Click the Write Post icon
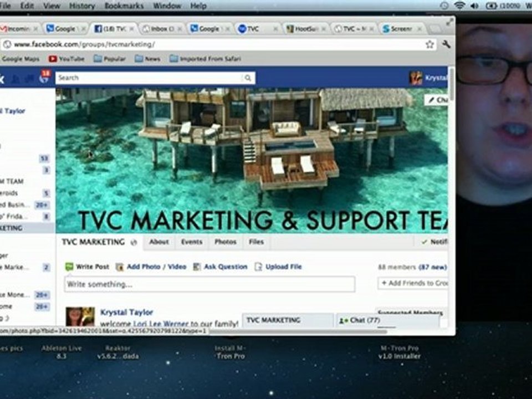 tap(69, 267)
